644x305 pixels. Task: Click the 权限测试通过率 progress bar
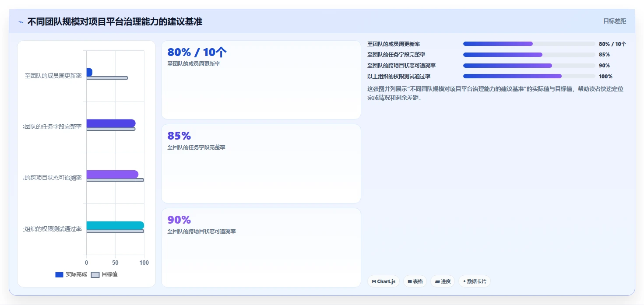tap(529, 76)
